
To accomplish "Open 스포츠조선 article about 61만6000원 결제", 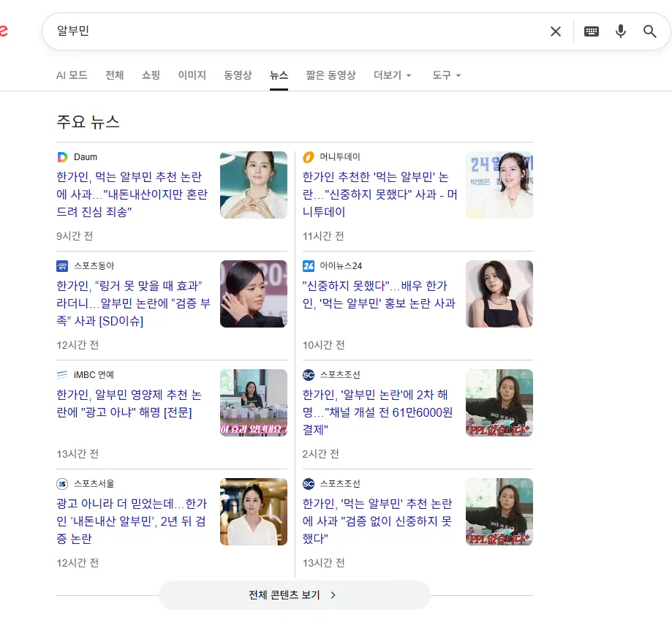I will tap(377, 412).
